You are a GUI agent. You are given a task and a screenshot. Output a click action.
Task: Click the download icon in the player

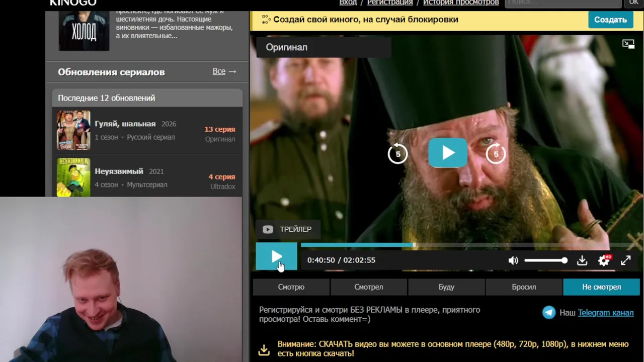click(x=582, y=260)
